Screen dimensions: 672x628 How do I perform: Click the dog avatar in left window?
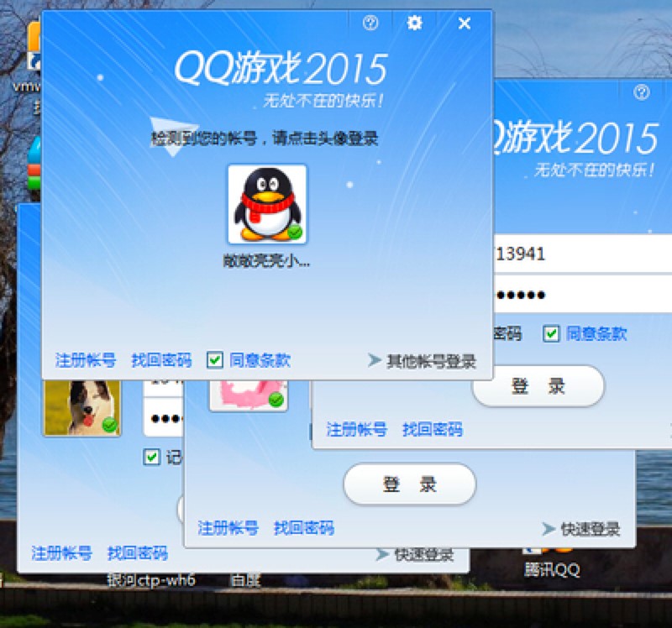tap(82, 408)
